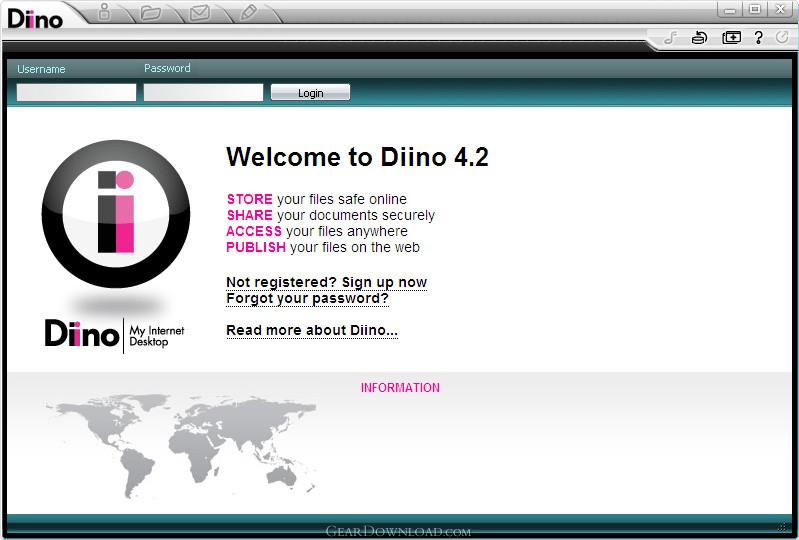Focus the Username input field

coord(76,93)
